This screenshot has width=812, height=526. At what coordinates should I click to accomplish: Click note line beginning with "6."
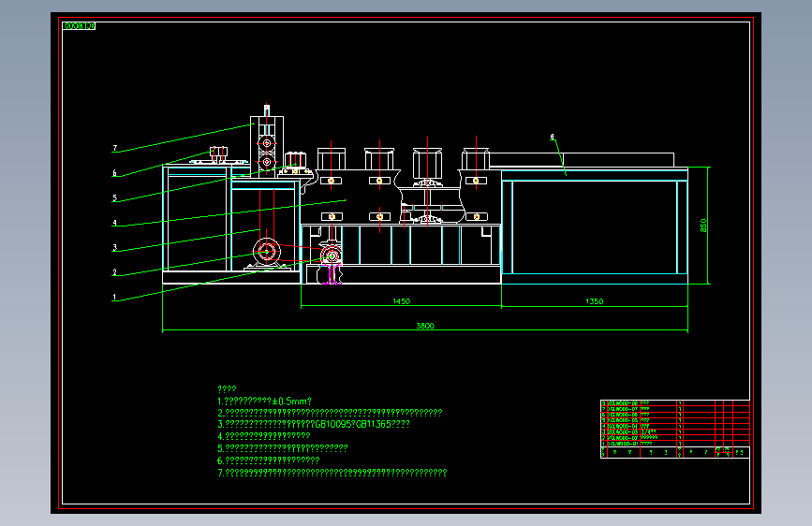269,460
